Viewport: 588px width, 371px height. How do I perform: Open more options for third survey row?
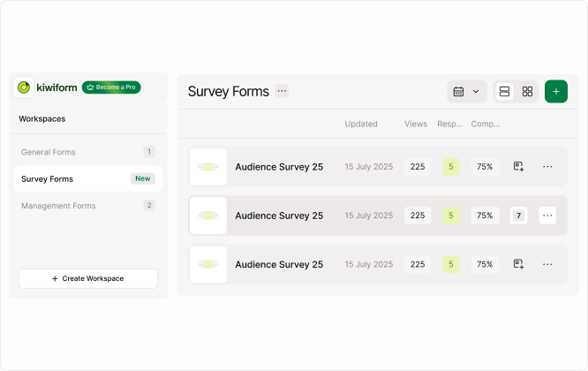pyautogui.click(x=547, y=264)
